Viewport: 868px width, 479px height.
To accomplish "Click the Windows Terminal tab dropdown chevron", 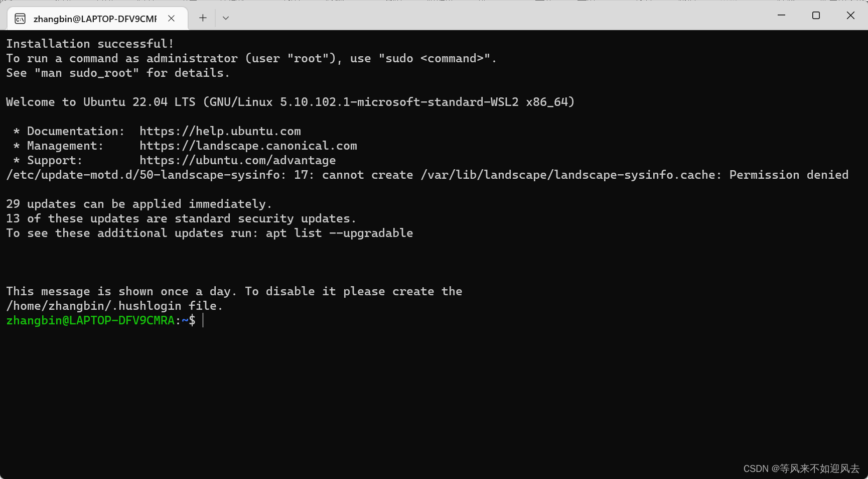I will (225, 18).
